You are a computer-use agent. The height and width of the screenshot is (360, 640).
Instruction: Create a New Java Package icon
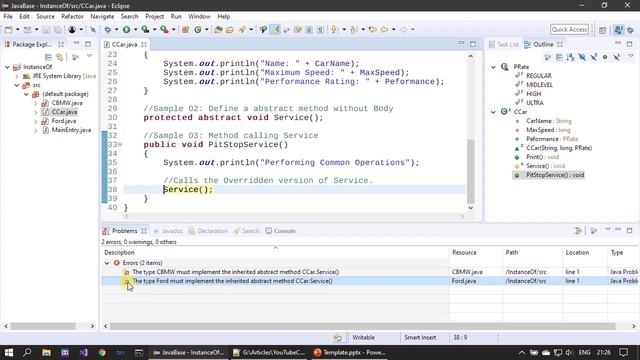(x=185, y=30)
